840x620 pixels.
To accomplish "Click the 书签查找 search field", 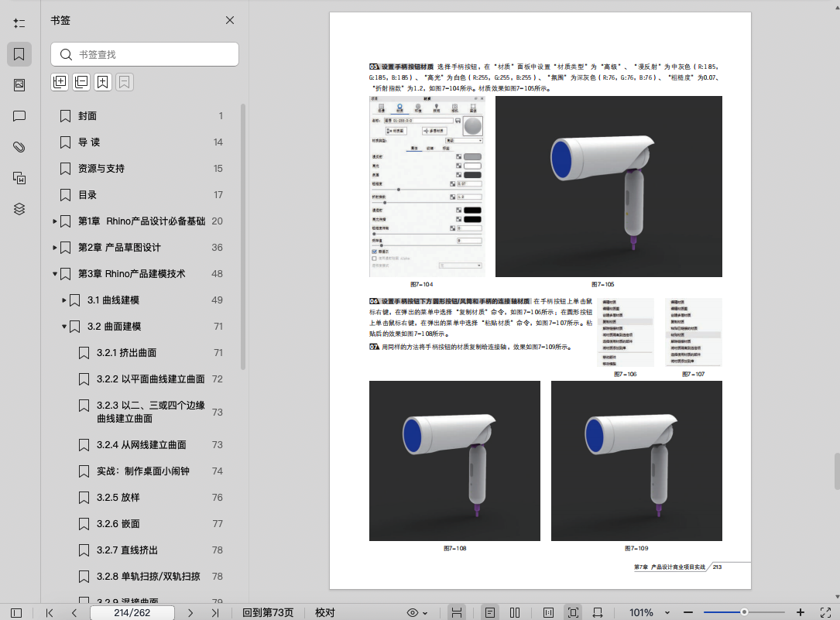I will [x=145, y=55].
